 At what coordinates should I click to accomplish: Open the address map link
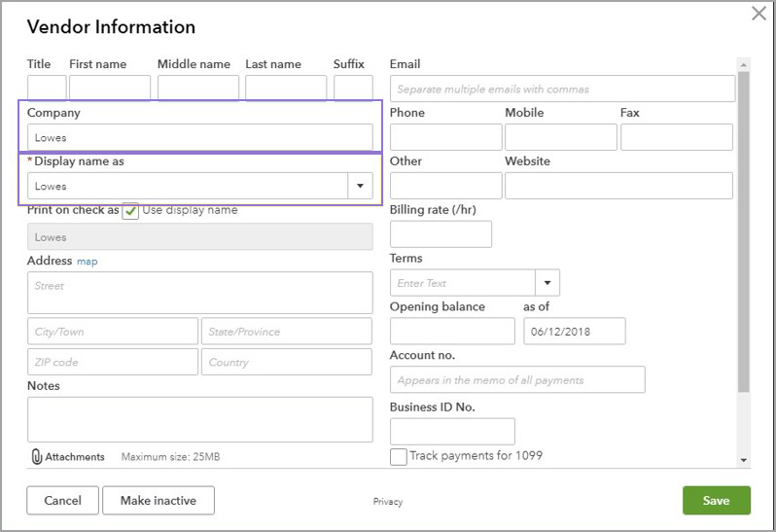point(88,262)
